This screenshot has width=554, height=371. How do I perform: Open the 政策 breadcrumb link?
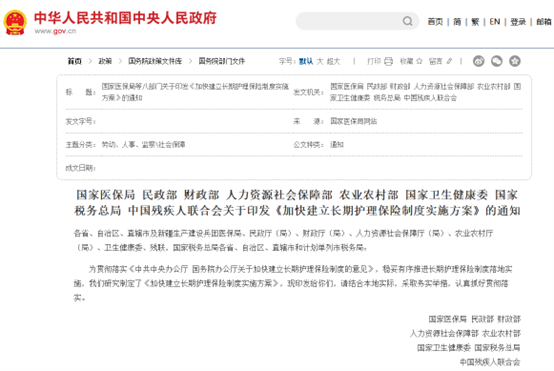click(x=105, y=61)
